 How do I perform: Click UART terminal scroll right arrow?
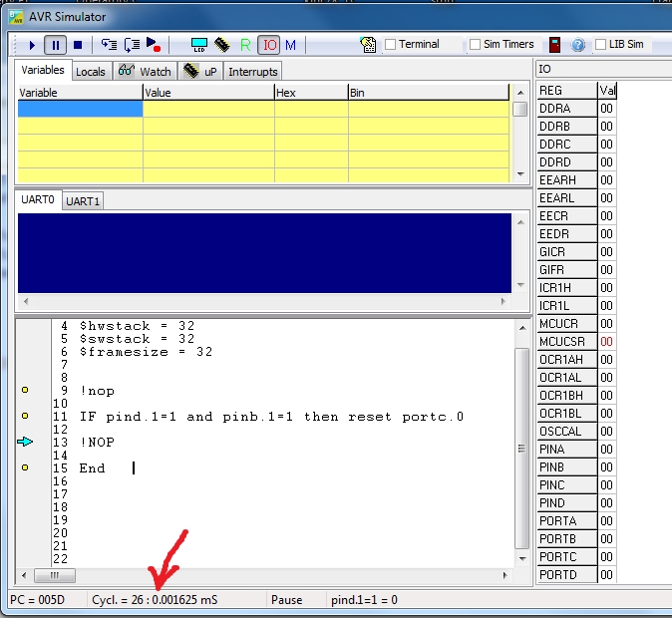point(504,301)
